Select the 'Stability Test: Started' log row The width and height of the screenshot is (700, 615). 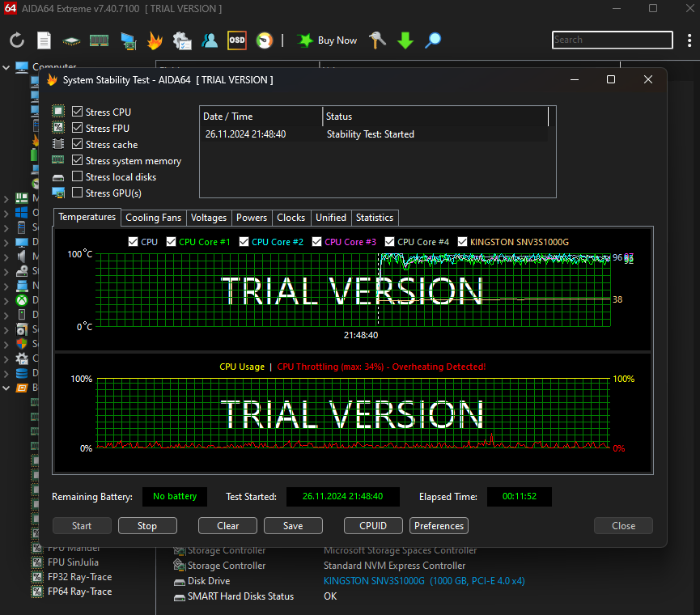(x=374, y=134)
